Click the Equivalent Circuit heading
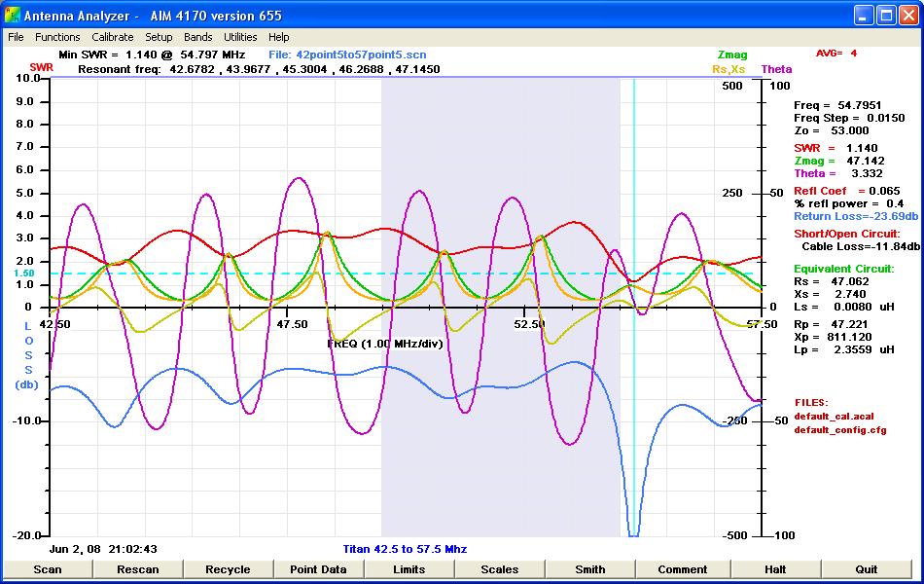The width and height of the screenshot is (924, 584). [x=844, y=269]
